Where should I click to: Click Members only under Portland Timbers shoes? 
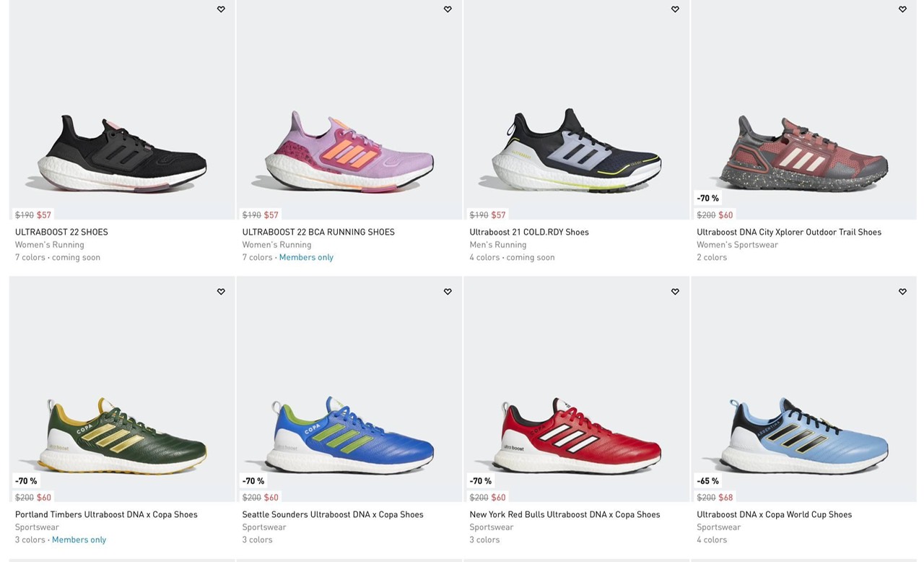coord(79,540)
